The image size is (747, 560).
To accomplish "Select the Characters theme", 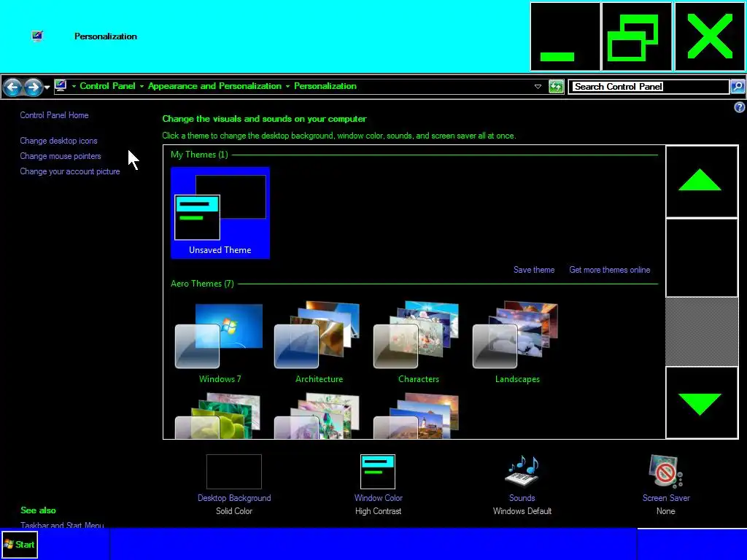I will [418, 343].
